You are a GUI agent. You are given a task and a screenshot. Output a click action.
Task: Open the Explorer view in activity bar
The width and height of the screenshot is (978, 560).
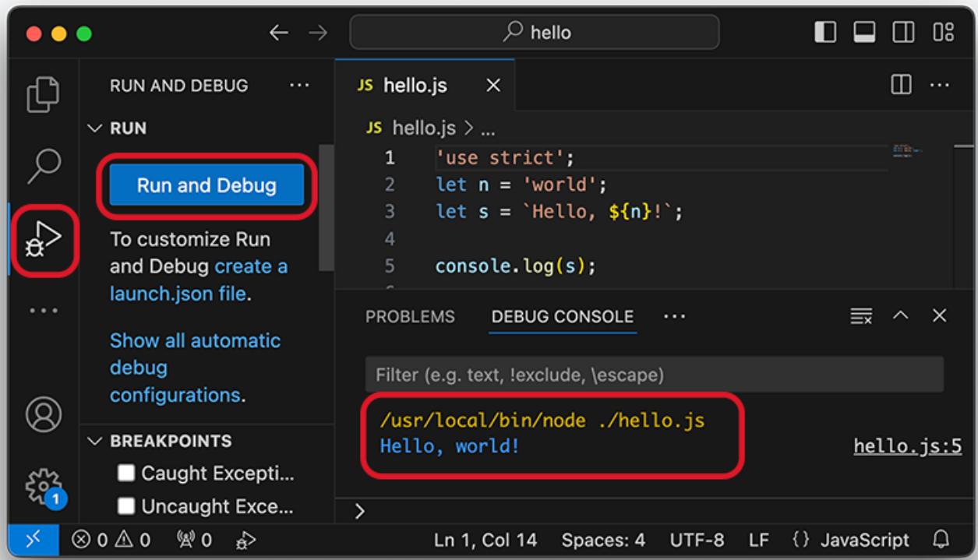point(43,96)
